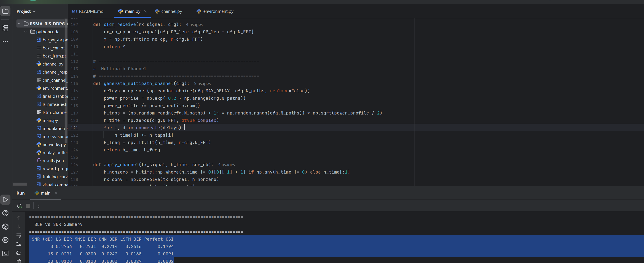Click the '4 usages' hint for apply_channel

pyautogui.click(x=226, y=165)
